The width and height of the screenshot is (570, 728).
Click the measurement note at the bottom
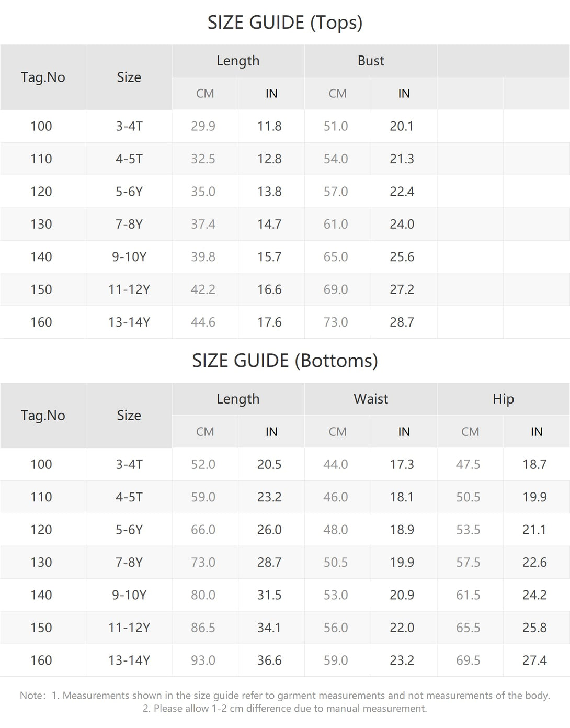coord(285,702)
